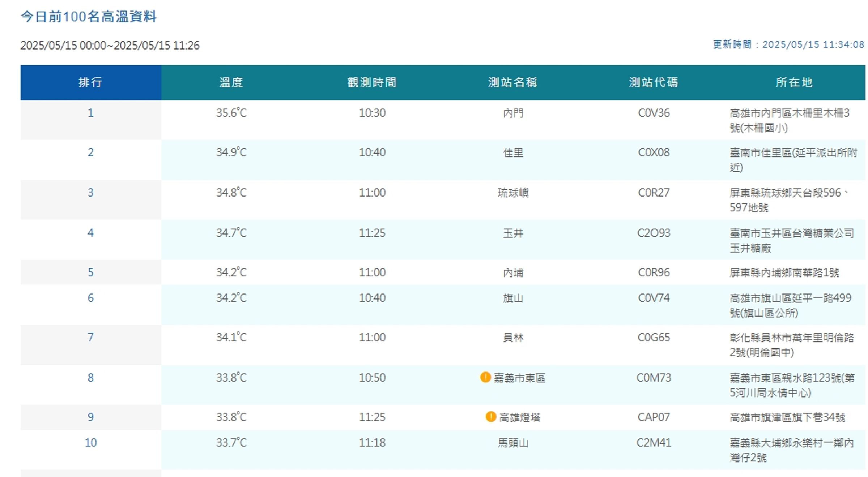Click station code C0R96
This screenshot has height=477, width=868.
click(654, 272)
